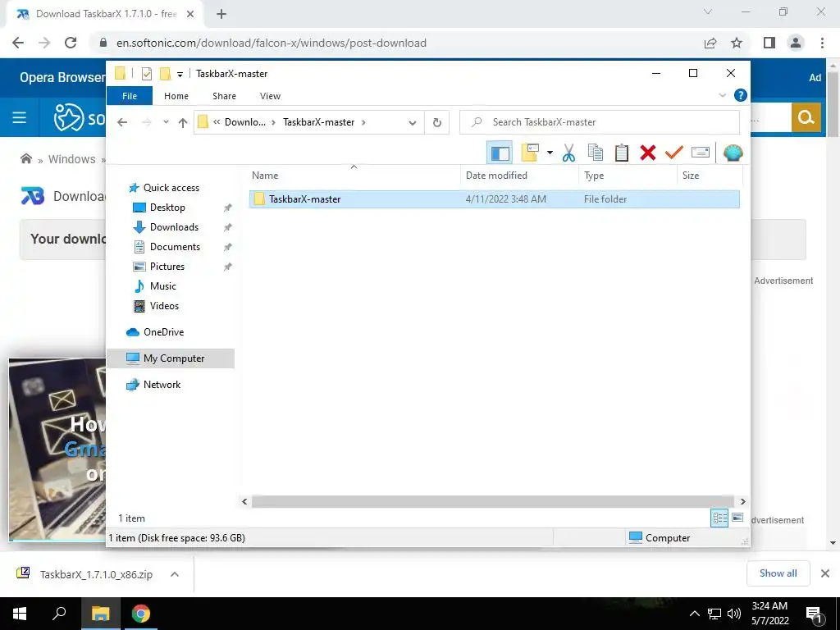840x630 pixels.
Task: Expand the ribbon with the chevron
Action: point(722,95)
